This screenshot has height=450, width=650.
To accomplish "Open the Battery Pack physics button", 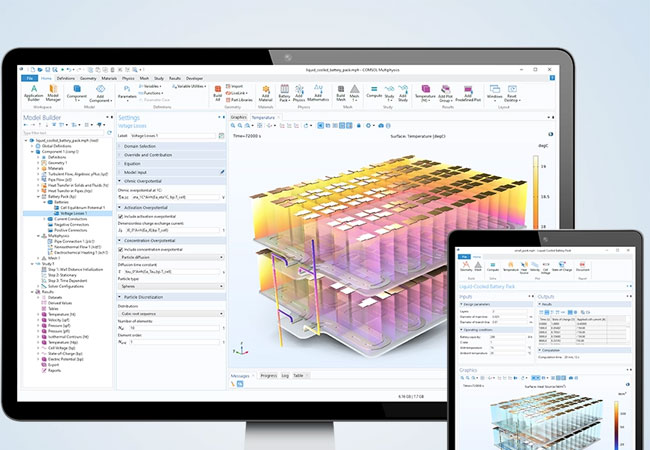I will click(x=284, y=93).
